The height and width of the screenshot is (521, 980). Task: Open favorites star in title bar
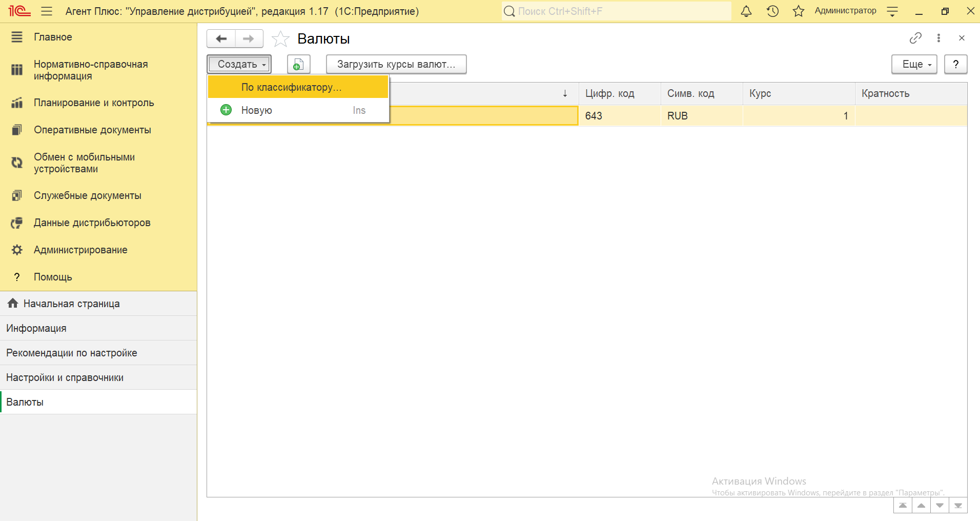tap(798, 11)
